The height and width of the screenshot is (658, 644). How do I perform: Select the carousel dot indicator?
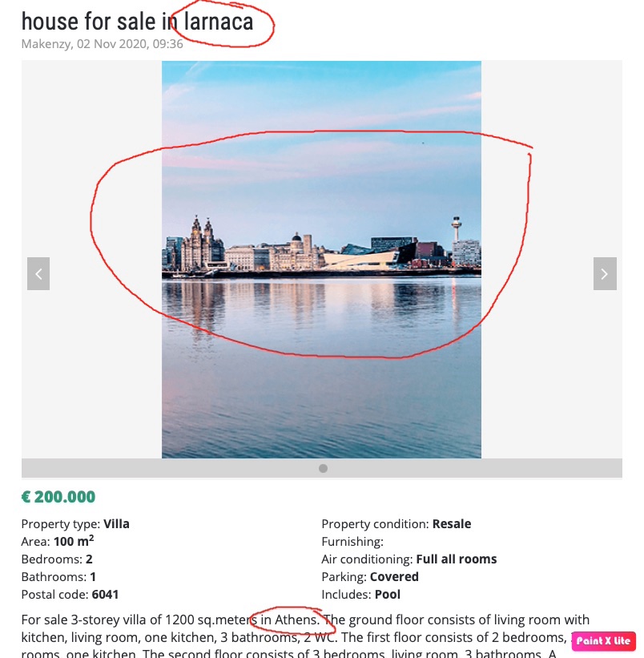point(323,468)
